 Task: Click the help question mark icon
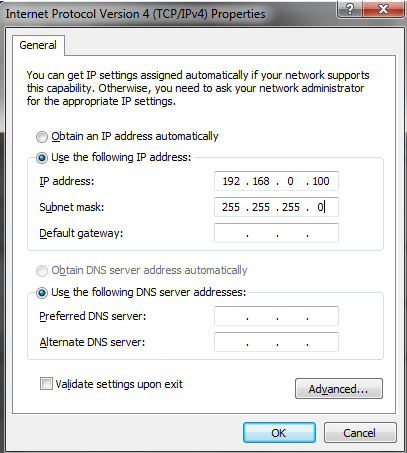click(350, 9)
